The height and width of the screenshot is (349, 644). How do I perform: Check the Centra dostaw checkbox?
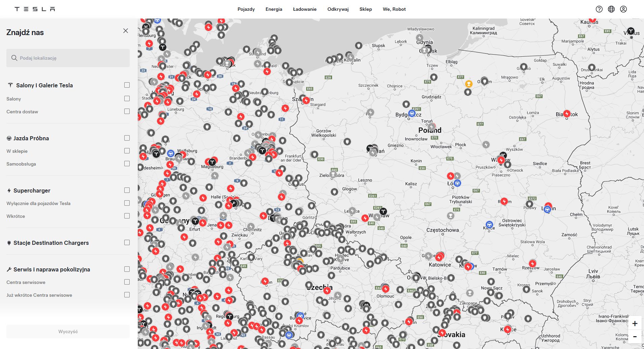127,111
